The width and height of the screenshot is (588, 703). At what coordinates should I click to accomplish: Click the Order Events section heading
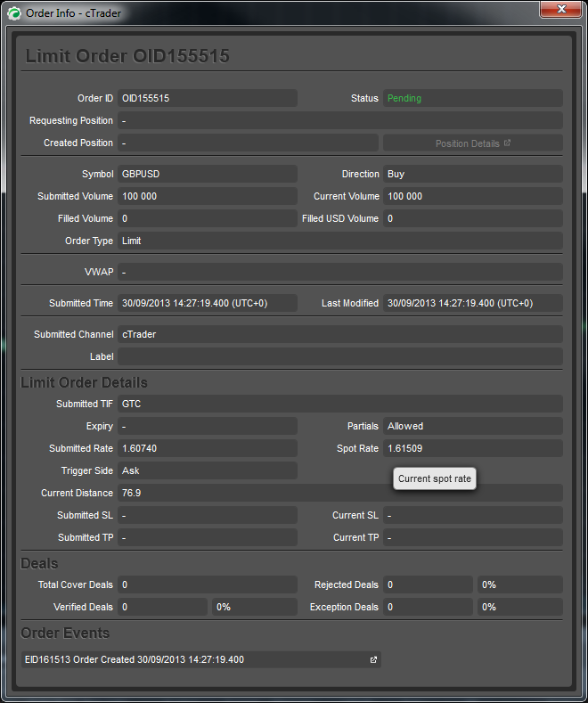(65, 634)
